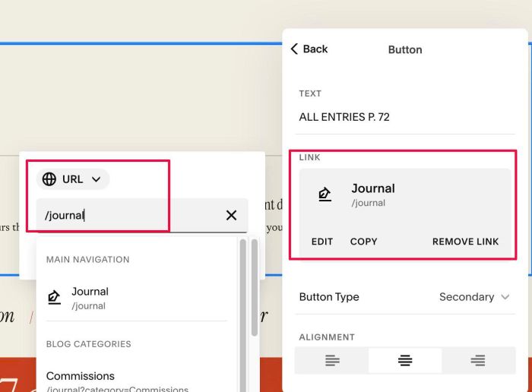Viewport: 532px width, 392px height.
Task: Open the URL link type dropdown
Action: (73, 179)
